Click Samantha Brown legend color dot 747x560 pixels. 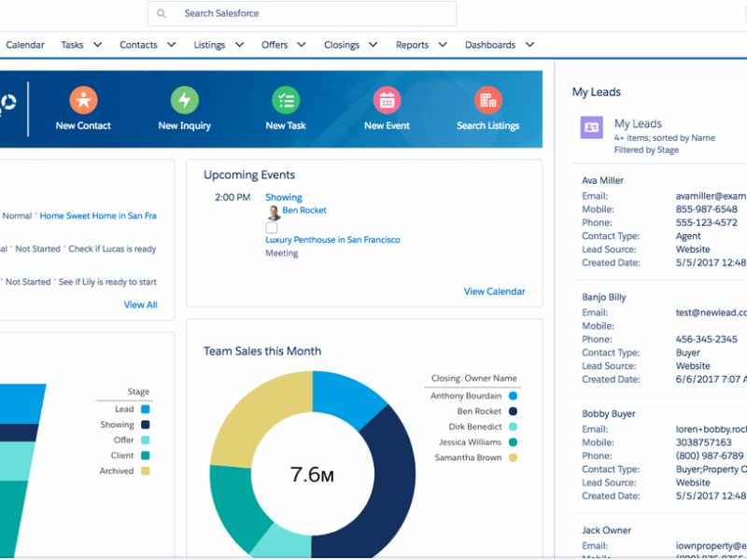point(513,457)
